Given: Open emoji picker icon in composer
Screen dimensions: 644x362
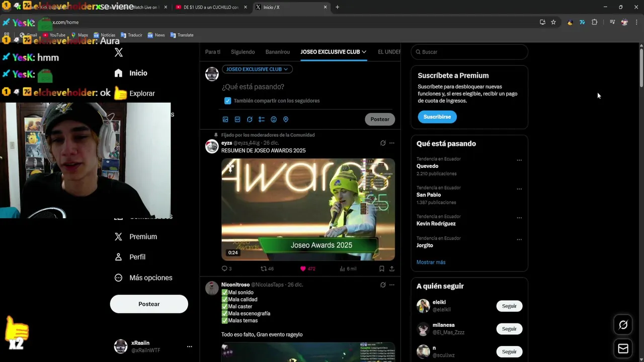Looking at the screenshot, I should point(274,119).
